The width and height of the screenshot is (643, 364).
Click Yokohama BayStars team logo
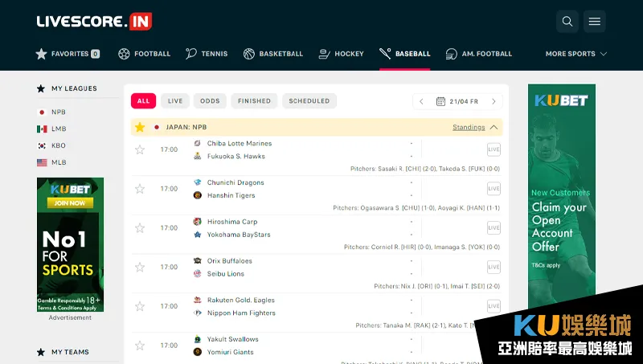click(197, 235)
